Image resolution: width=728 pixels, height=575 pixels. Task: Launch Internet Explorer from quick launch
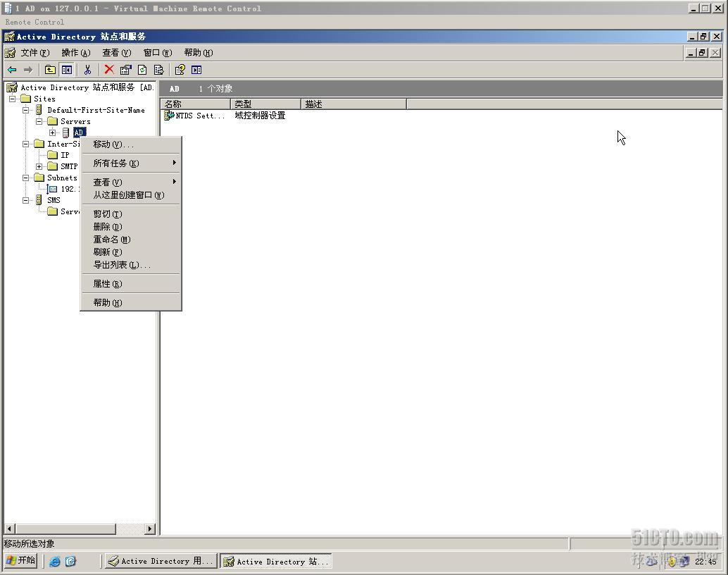point(55,561)
